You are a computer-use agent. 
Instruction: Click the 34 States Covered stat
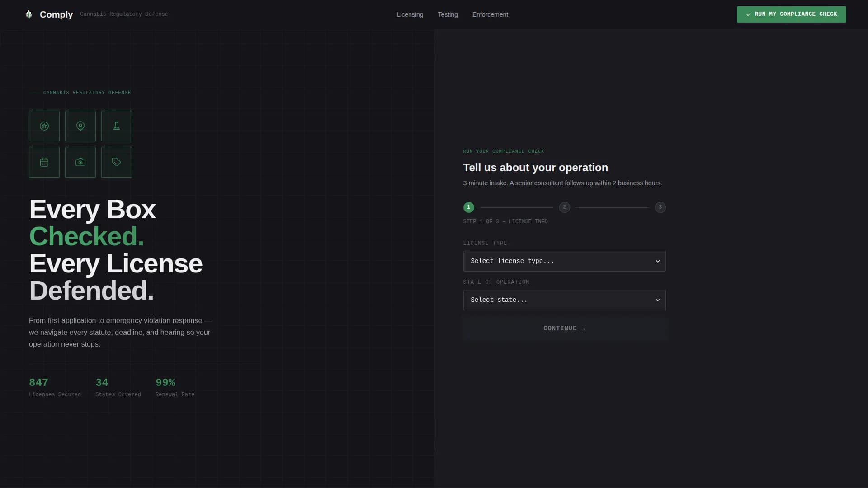click(118, 388)
